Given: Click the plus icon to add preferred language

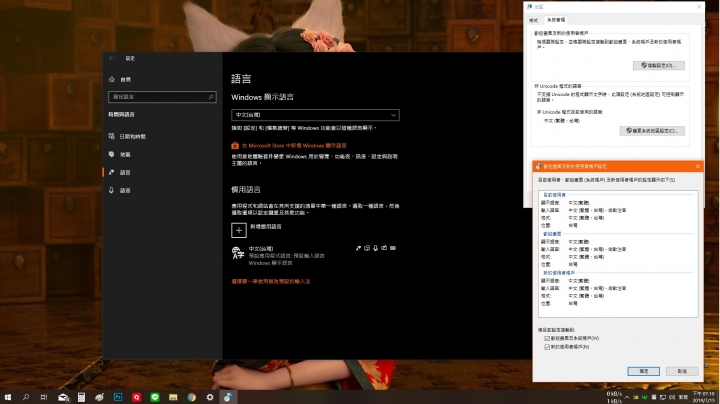Looking at the screenshot, I should 239,230.
